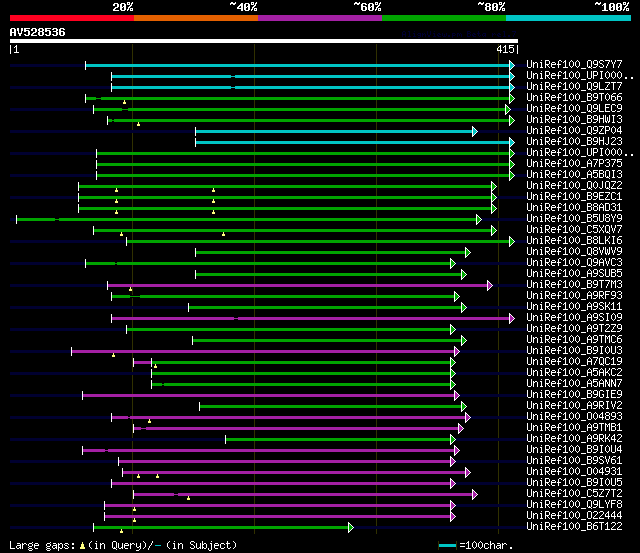
Task: Click the green ~80% identity legend segment
Action: (x=444, y=18)
